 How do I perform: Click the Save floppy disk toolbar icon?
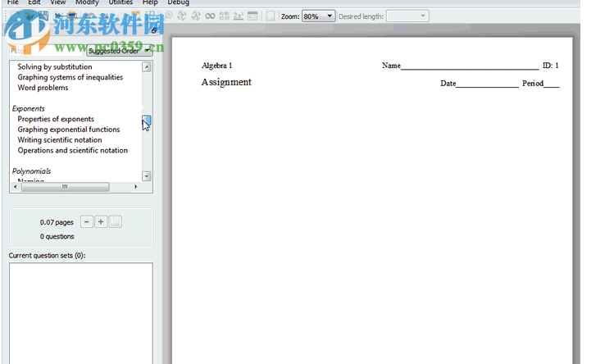[43, 16]
